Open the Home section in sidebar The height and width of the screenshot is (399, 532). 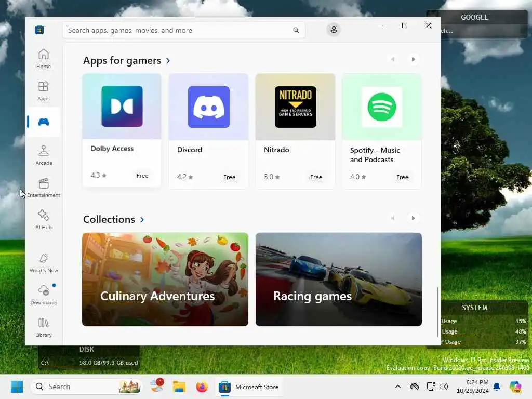(44, 59)
